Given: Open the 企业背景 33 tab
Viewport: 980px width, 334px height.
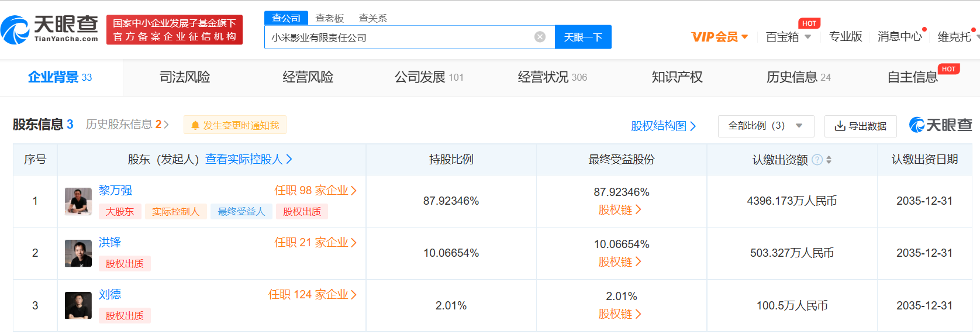Looking at the screenshot, I should click(x=60, y=77).
